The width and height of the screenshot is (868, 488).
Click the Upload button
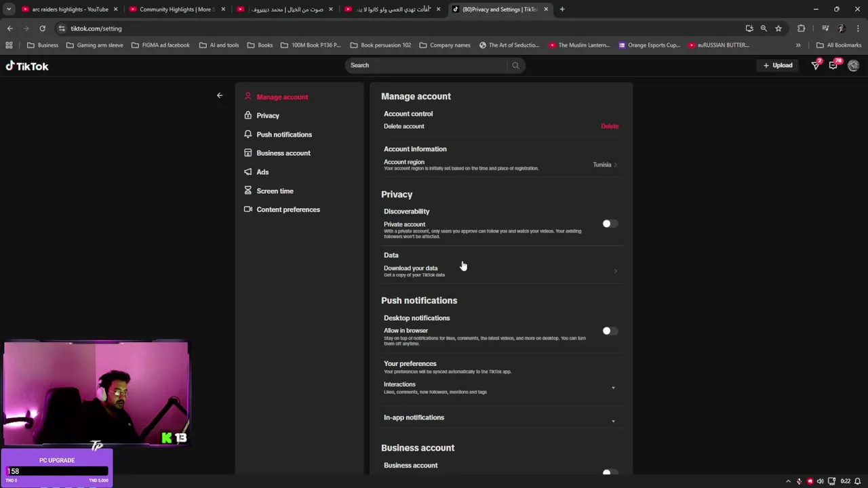click(778, 65)
